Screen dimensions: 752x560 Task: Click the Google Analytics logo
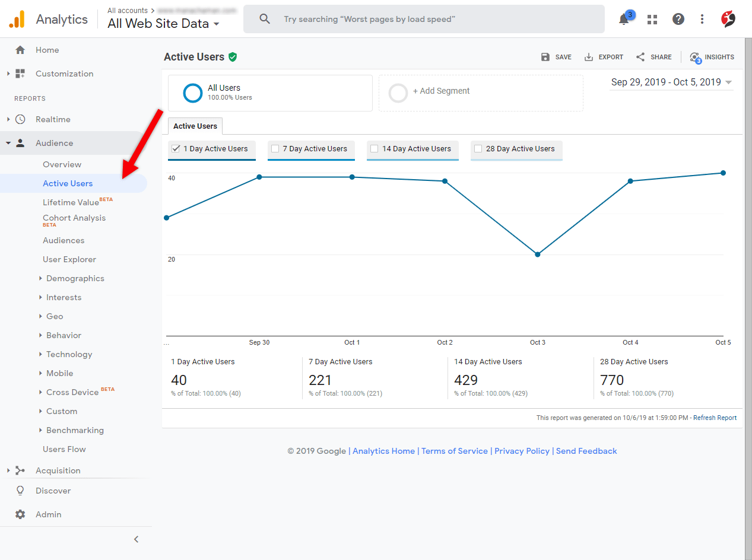click(x=16, y=18)
